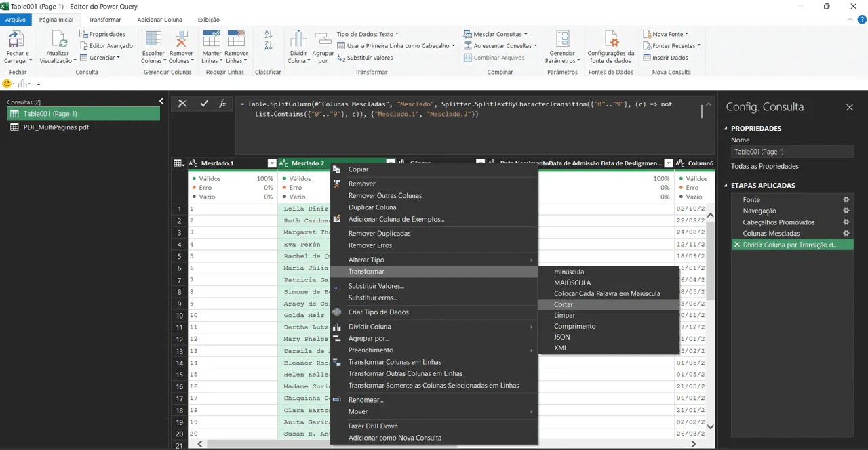
Task: Click the Atualizar Visualização icon
Action: [58, 39]
